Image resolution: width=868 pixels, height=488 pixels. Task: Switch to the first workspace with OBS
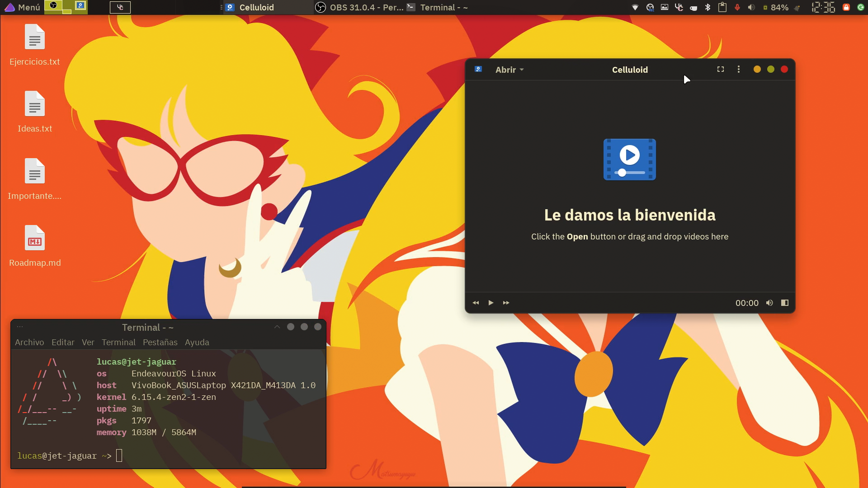click(x=53, y=5)
